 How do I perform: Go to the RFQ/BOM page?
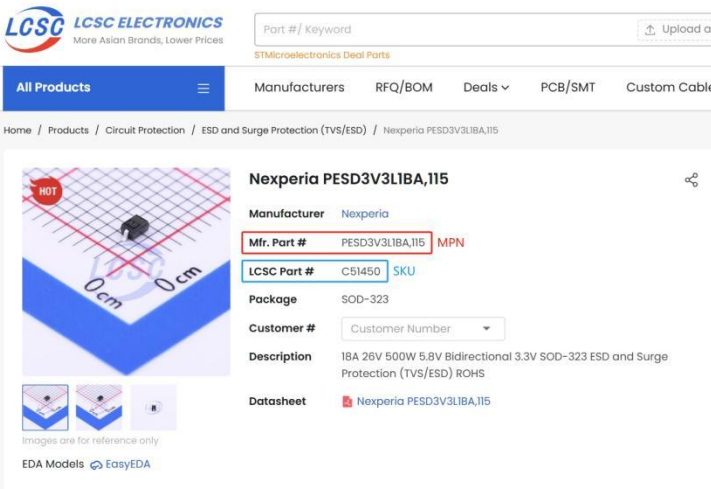404,88
